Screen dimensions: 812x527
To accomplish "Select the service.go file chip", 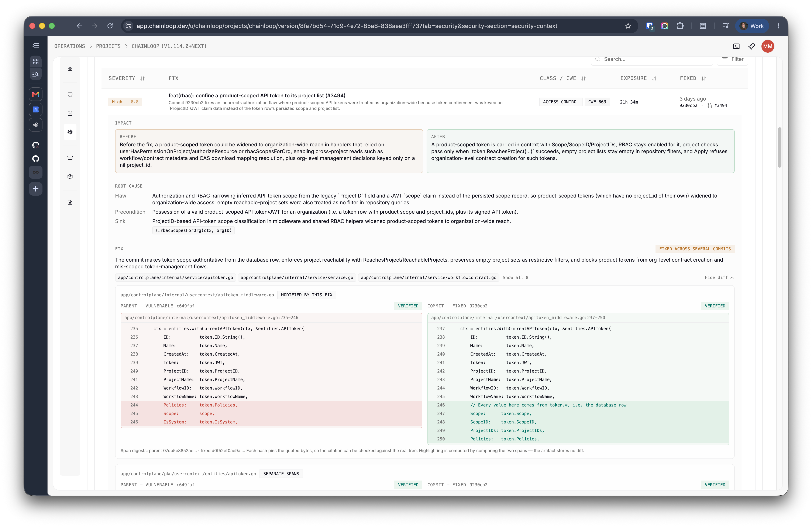I will point(297,278).
